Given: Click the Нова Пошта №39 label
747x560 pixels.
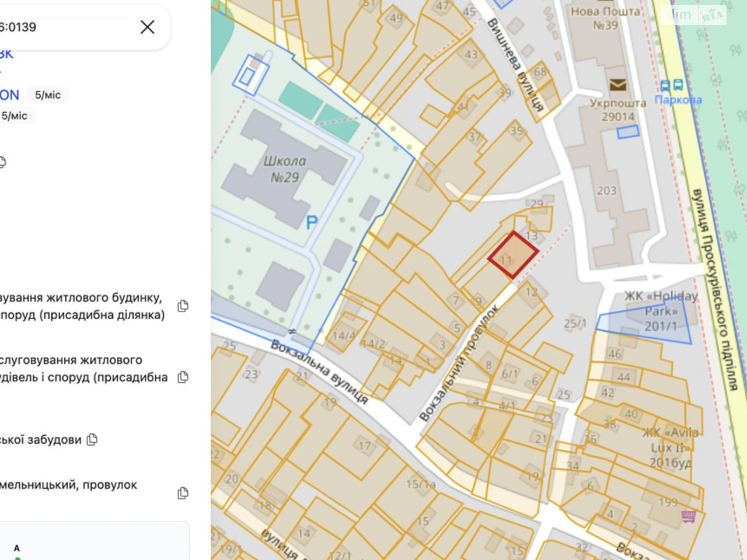Looking at the screenshot, I should tap(605, 18).
